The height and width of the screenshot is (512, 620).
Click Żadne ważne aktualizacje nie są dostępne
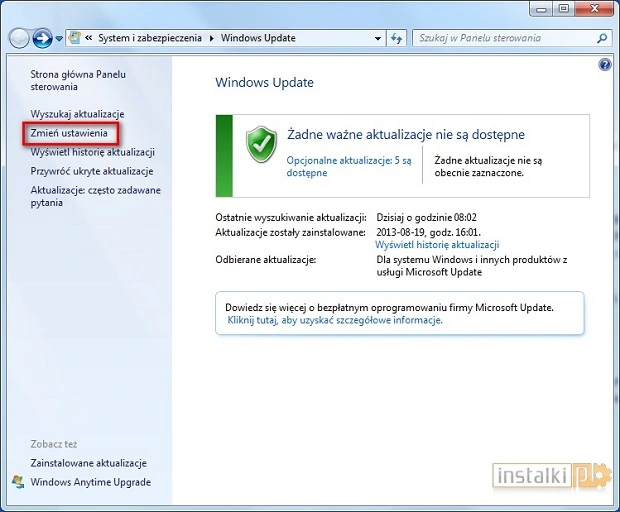coord(406,134)
